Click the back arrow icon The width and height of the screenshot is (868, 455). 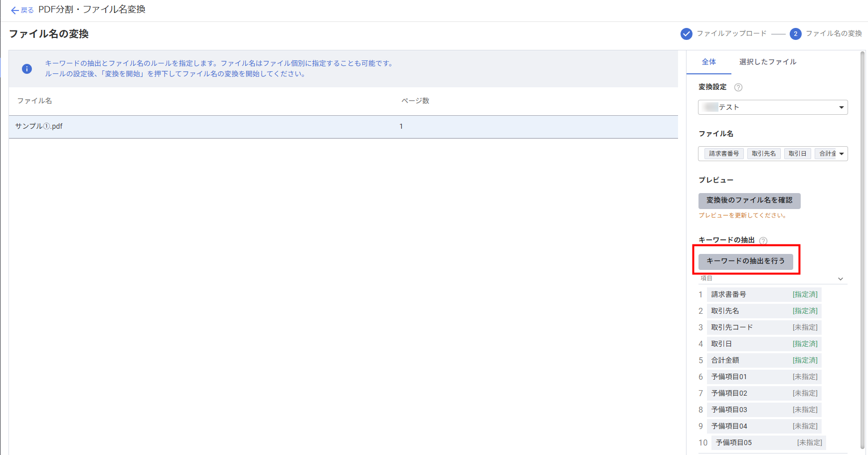click(x=14, y=10)
